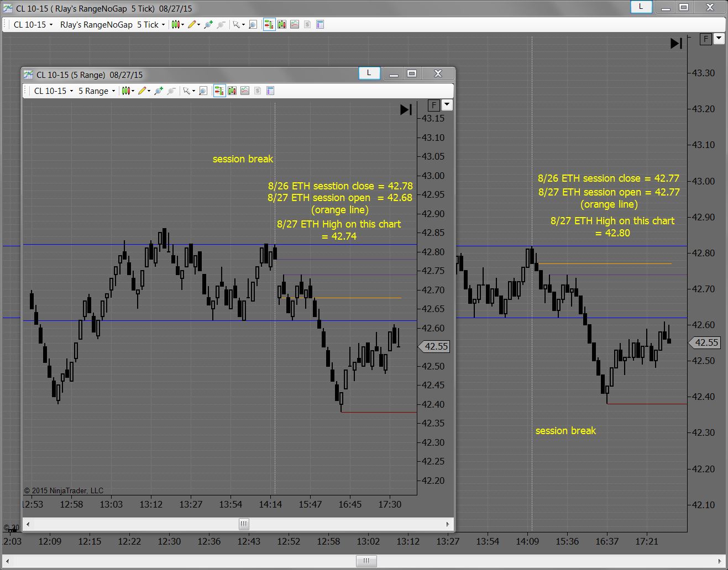Maximize the 5 Range chart window
Image resolution: width=728 pixels, height=570 pixels.
[412, 73]
